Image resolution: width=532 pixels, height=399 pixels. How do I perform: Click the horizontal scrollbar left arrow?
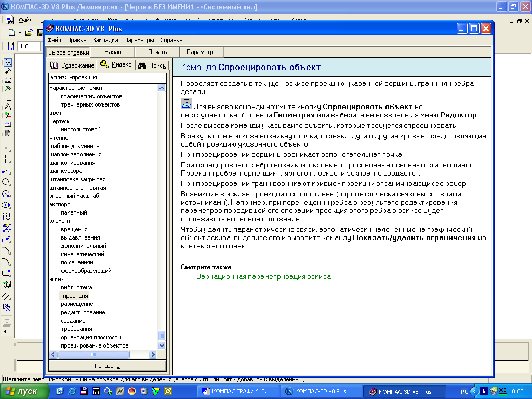point(53,354)
